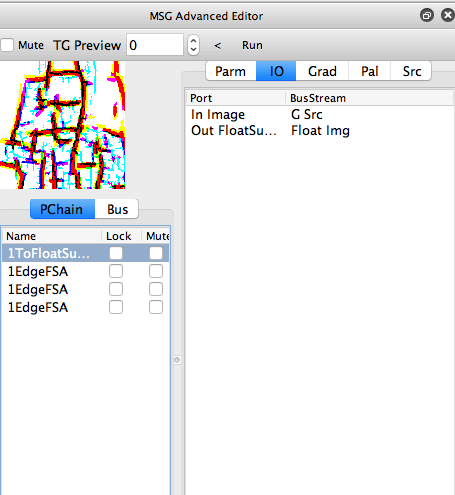Click the Run button
The width and height of the screenshot is (455, 495).
252,45
